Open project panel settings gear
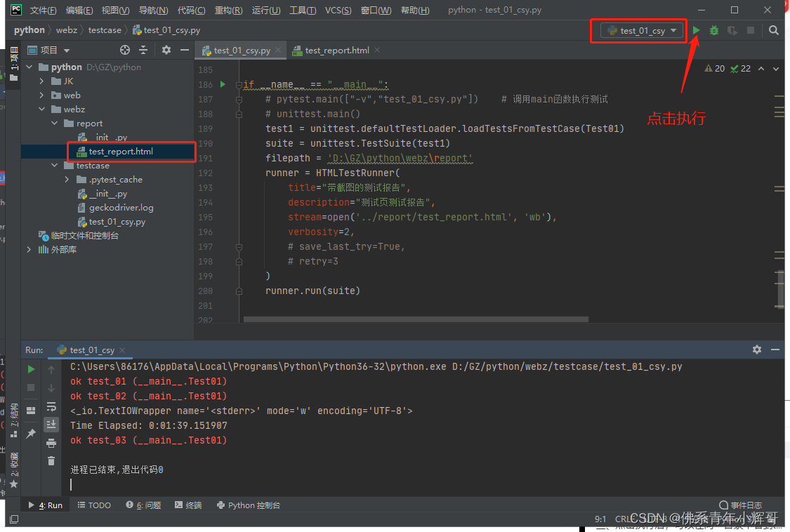790x532 pixels. [x=166, y=50]
